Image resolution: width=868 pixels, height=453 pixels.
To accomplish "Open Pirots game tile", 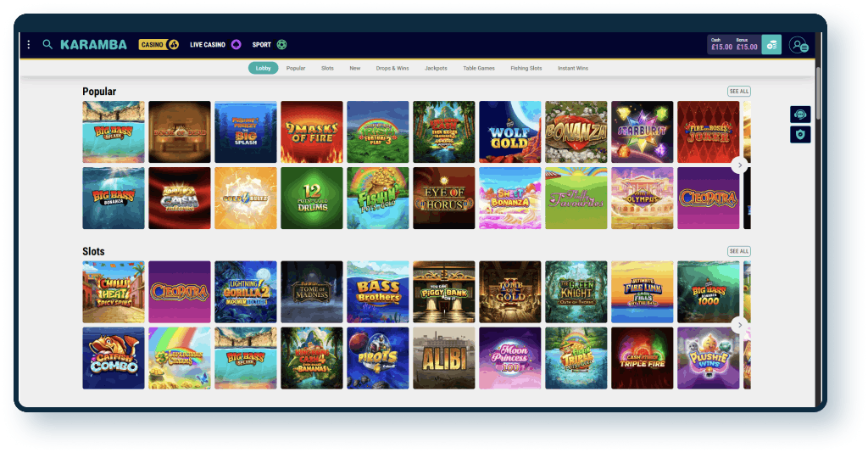I will point(378,358).
